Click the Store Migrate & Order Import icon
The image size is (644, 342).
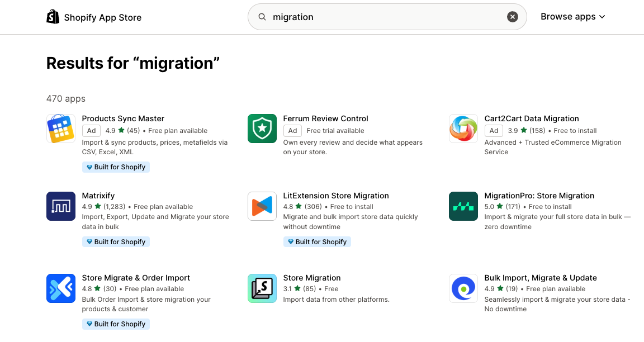point(61,288)
